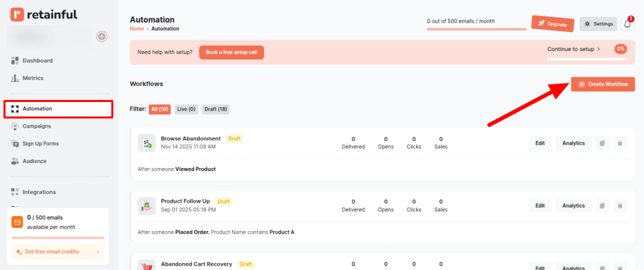Click Draft badge on Browse Abandonment

click(235, 138)
